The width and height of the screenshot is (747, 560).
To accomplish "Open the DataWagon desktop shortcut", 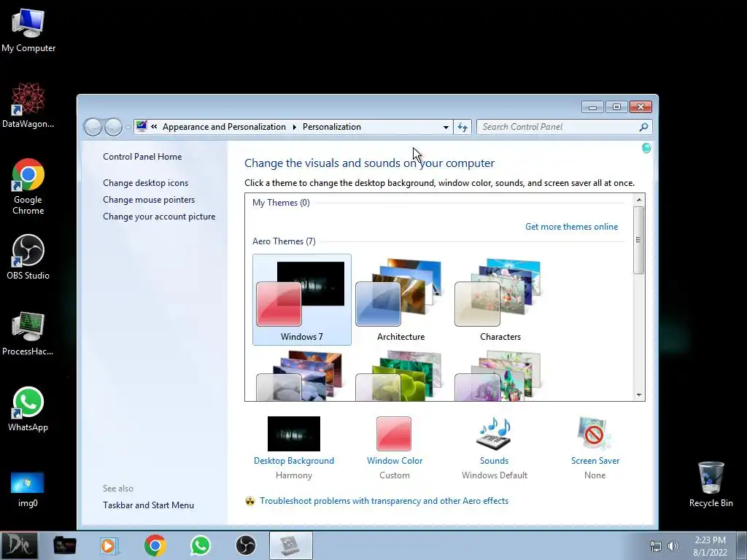I will (28, 105).
